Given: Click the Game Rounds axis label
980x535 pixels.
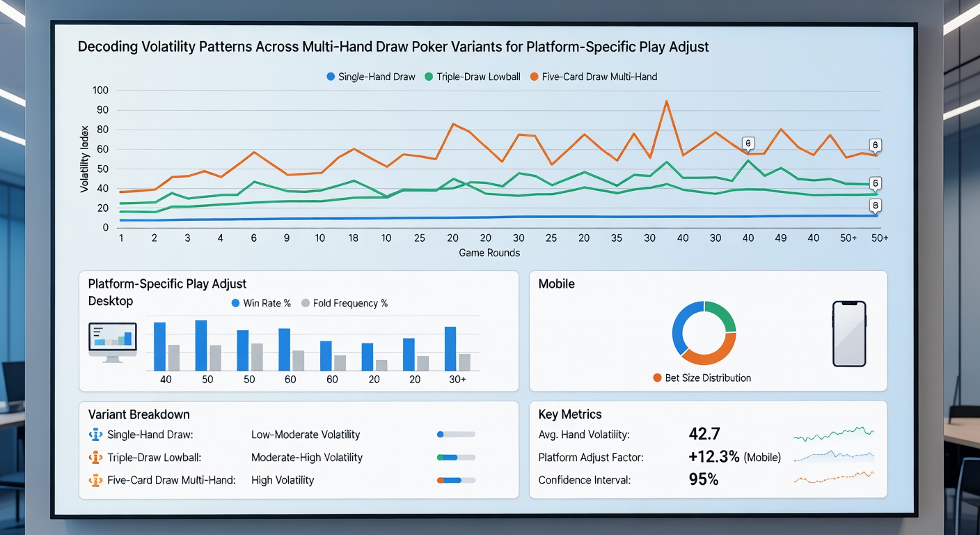Looking at the screenshot, I should [x=489, y=252].
